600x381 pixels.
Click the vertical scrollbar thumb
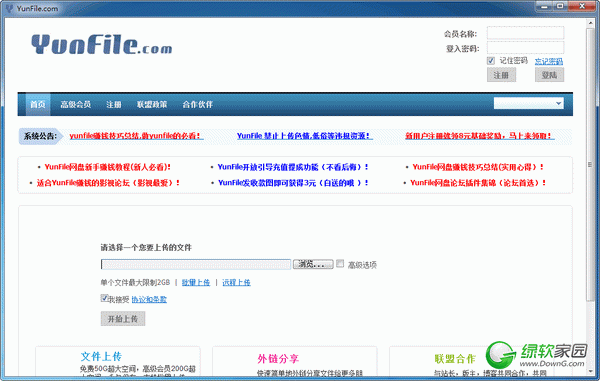(x=590, y=164)
